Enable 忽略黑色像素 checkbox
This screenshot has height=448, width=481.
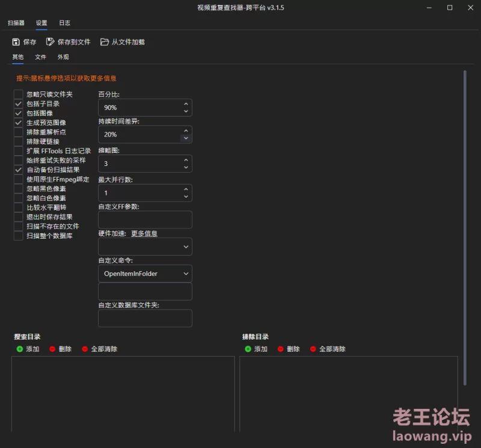(x=19, y=189)
